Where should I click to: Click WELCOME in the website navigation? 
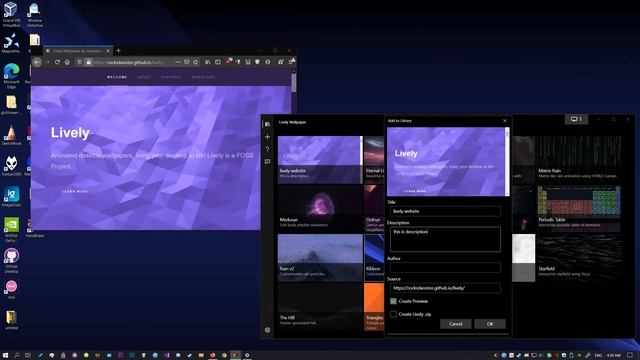[x=117, y=77]
